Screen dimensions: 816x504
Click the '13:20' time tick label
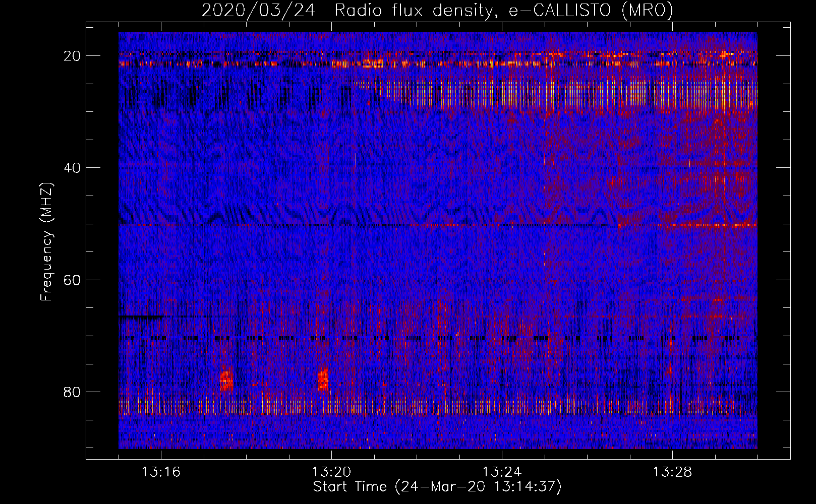coord(332,472)
